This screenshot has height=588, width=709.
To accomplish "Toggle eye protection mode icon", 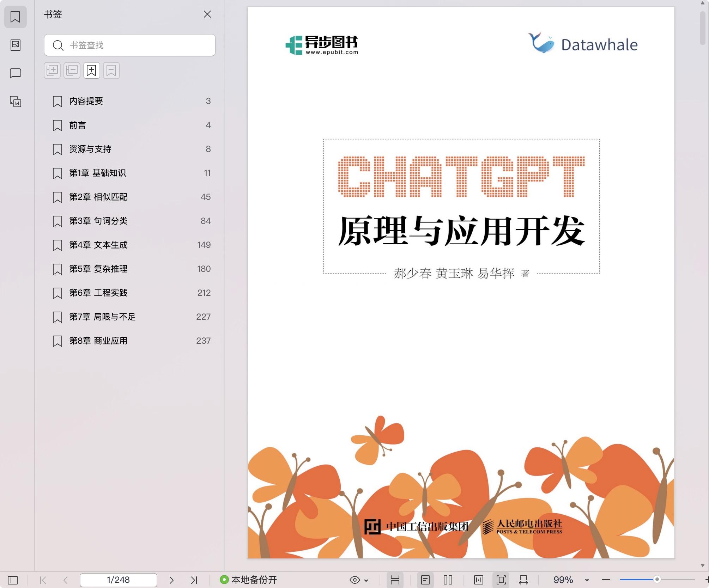I will tap(354, 580).
